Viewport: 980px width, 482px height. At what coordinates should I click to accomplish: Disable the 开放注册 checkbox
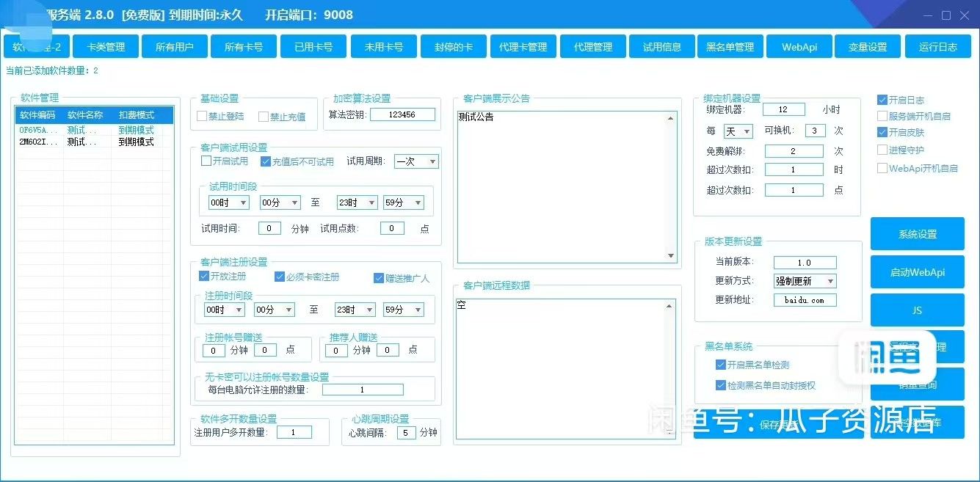[203, 276]
